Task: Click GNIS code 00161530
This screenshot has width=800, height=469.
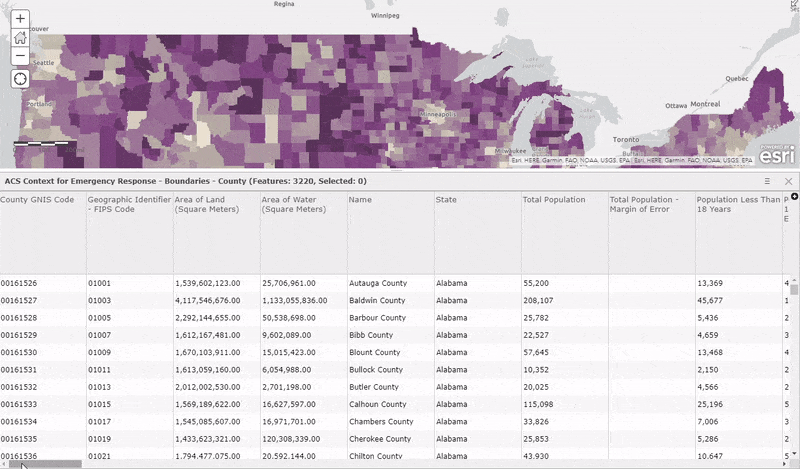Action: pyautogui.click(x=19, y=353)
